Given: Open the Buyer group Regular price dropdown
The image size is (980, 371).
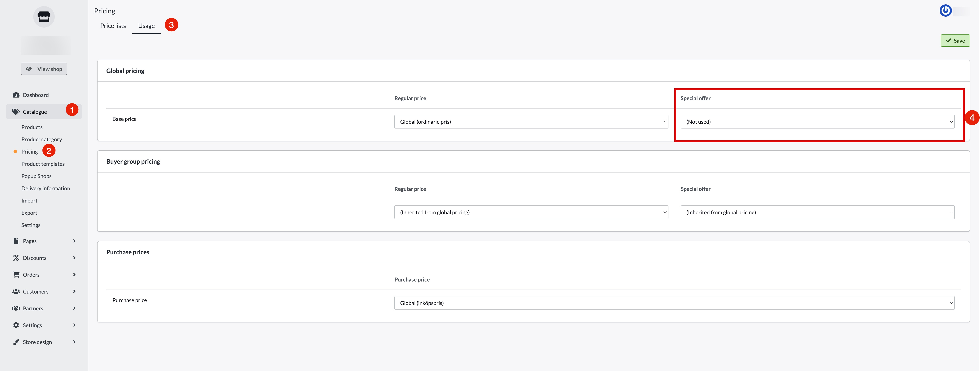Looking at the screenshot, I should (x=531, y=212).
